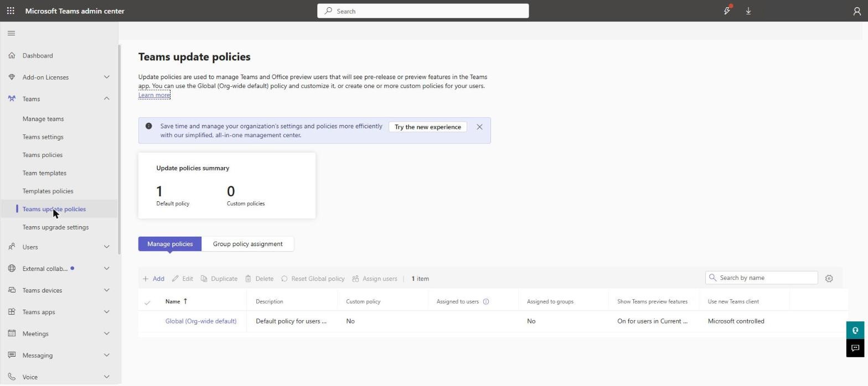
Task: Open table column settings gear
Action: click(829, 279)
